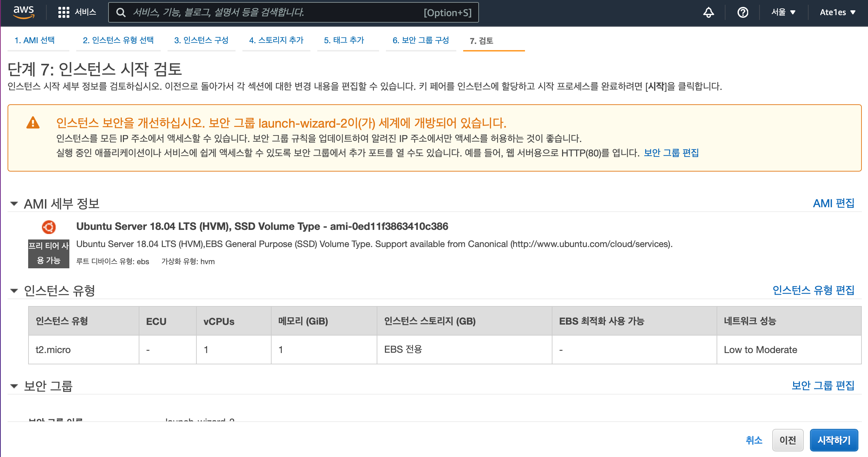Click the AMI 편집 link
The width and height of the screenshot is (868, 457).
833,203
